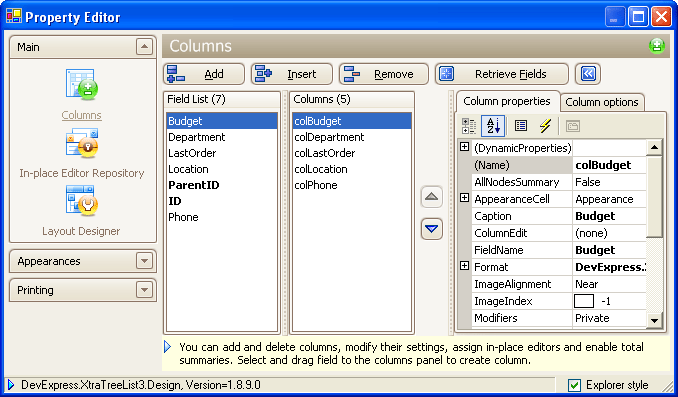This screenshot has width=678, height=397.
Task: Click the ImageAlignment value Near
Action: (609, 284)
